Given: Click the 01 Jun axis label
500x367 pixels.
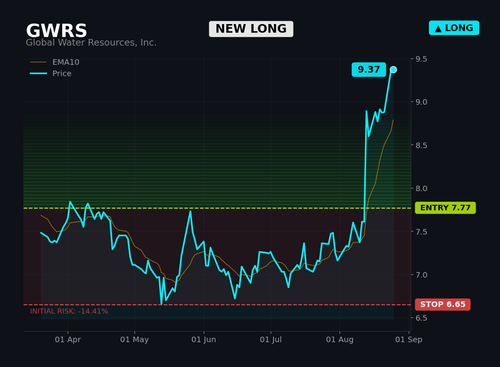Looking at the screenshot, I should [x=204, y=339].
